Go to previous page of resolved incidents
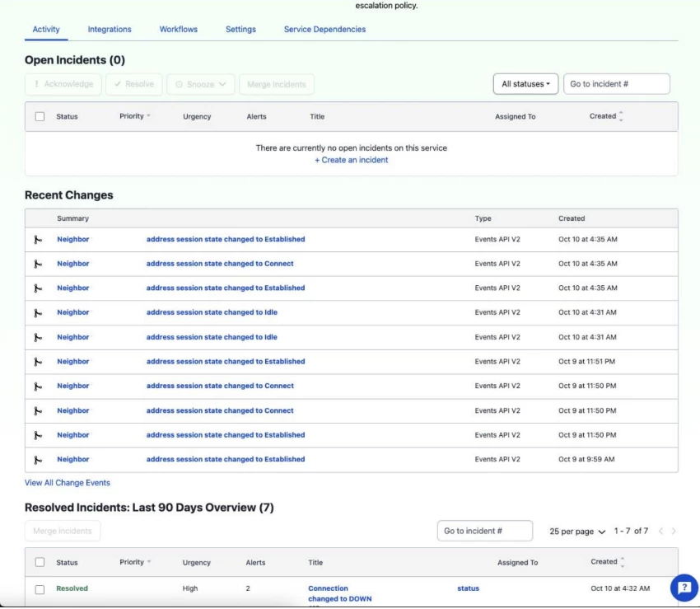700x609 pixels. tap(660, 531)
